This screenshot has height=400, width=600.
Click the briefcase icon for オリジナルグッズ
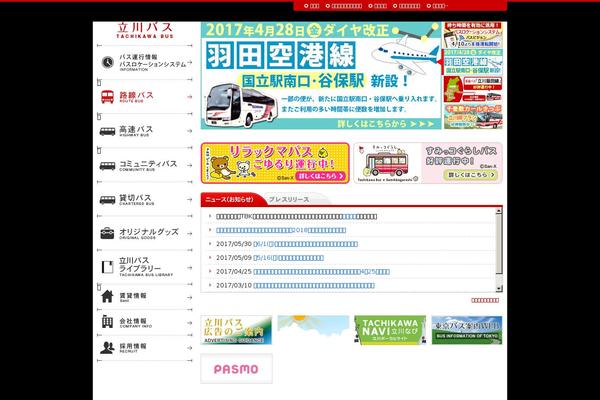[108, 233]
